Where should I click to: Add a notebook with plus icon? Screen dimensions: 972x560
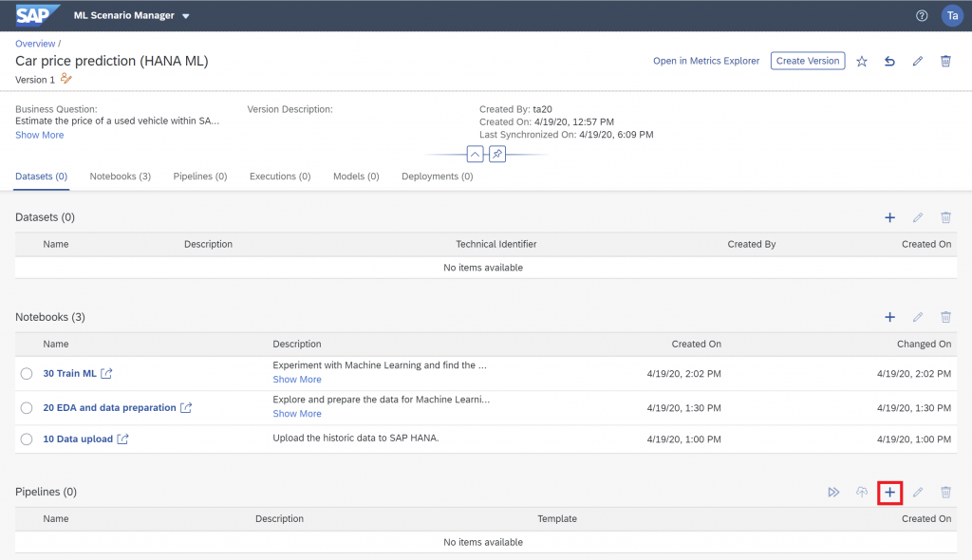pos(889,317)
